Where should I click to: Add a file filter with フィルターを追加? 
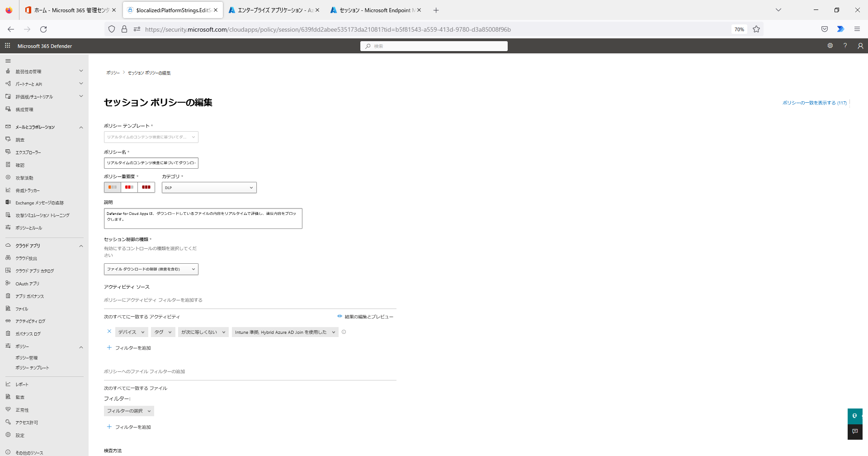point(129,427)
